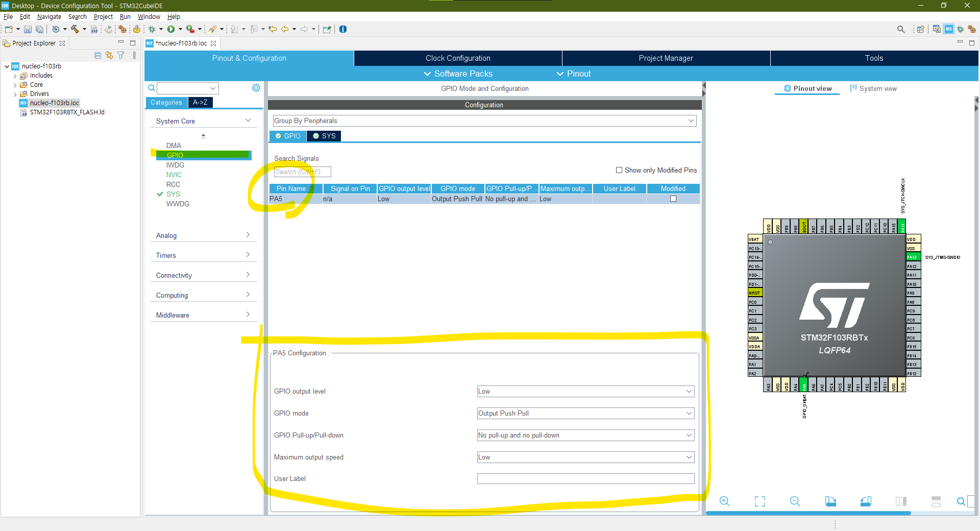980x531 pixels.
Task: Click the Build hammer icon
Action: coord(75,29)
